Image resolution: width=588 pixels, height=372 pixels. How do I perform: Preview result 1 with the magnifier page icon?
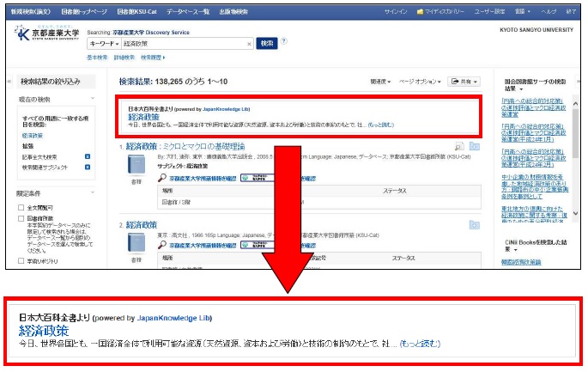(x=459, y=146)
